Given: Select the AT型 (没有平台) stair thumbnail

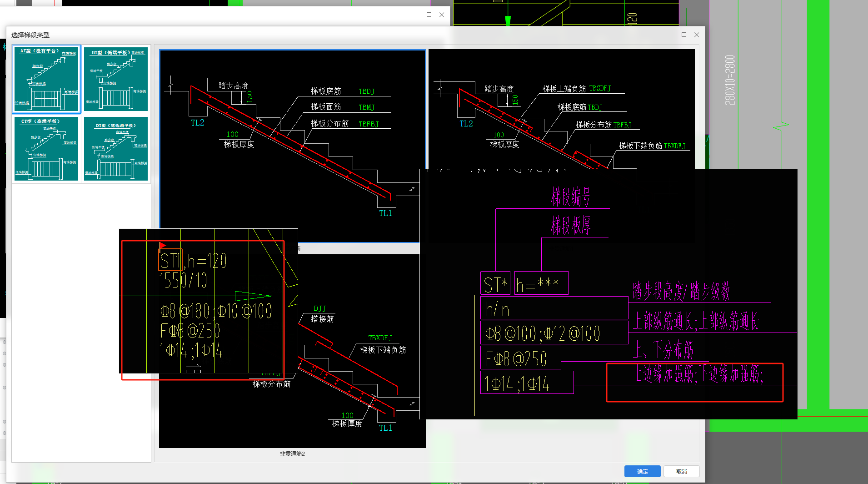Looking at the screenshot, I should coord(46,79).
